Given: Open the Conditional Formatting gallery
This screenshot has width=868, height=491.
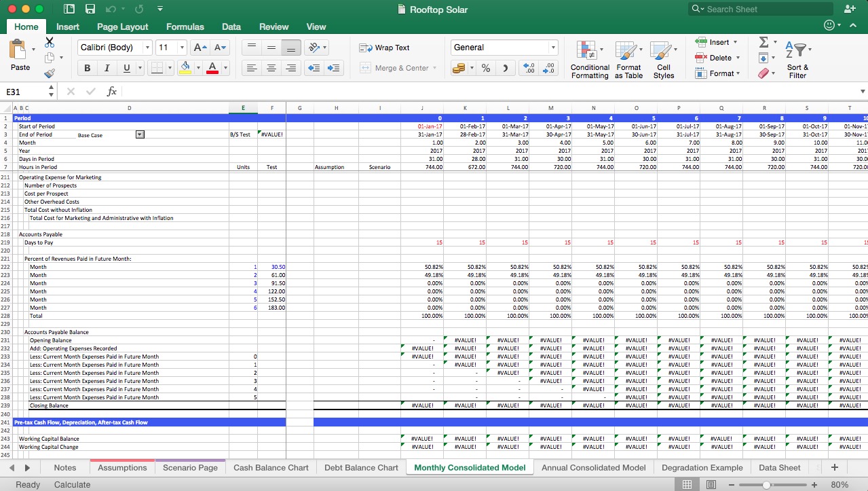Looking at the screenshot, I should click(x=588, y=58).
